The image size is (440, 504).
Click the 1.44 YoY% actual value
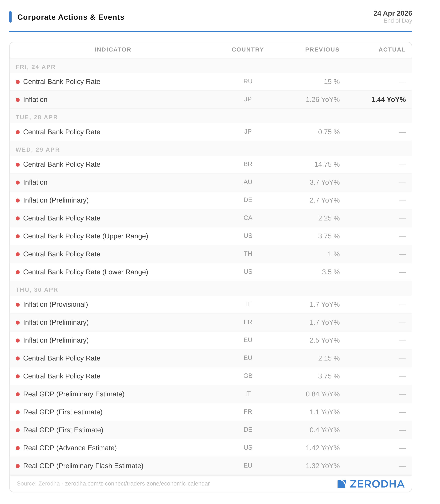(388, 100)
